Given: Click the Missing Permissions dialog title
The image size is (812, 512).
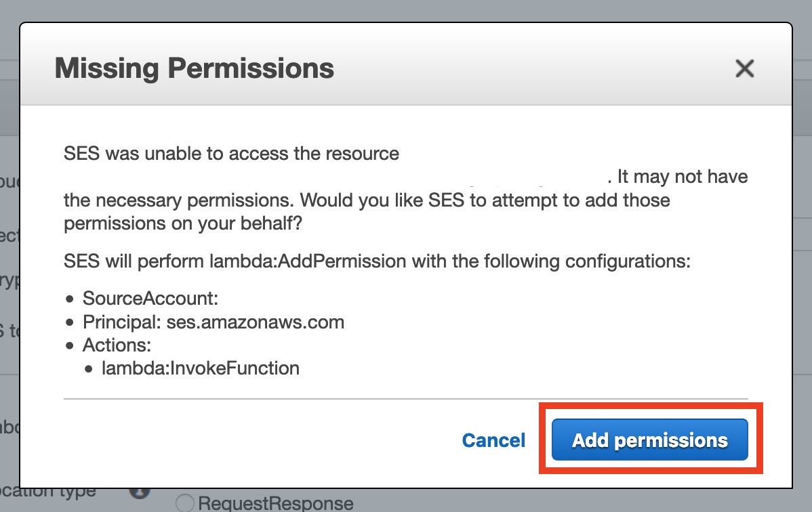Looking at the screenshot, I should click(x=194, y=68).
